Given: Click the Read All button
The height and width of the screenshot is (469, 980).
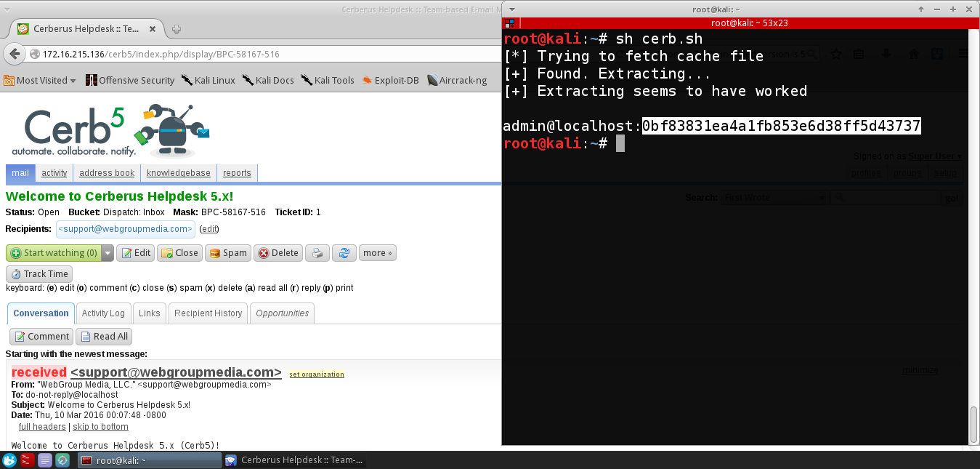Looking at the screenshot, I should coord(104,336).
